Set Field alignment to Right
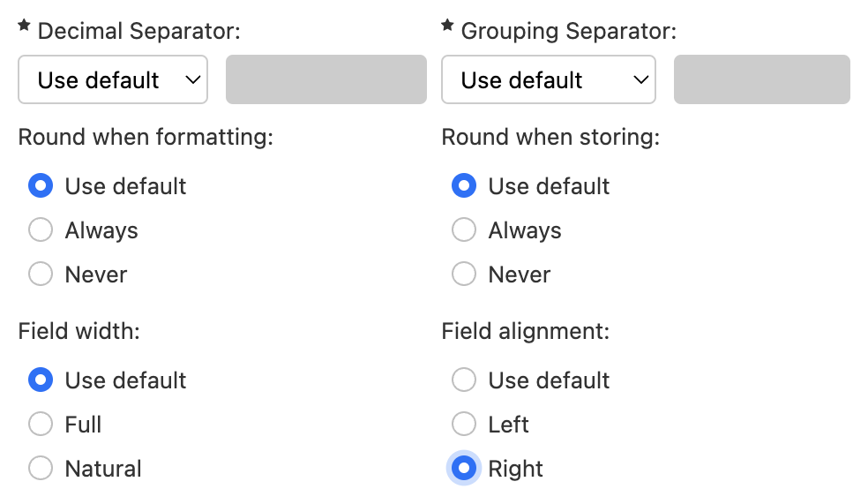Viewport: 868px width, 504px height. point(464,469)
